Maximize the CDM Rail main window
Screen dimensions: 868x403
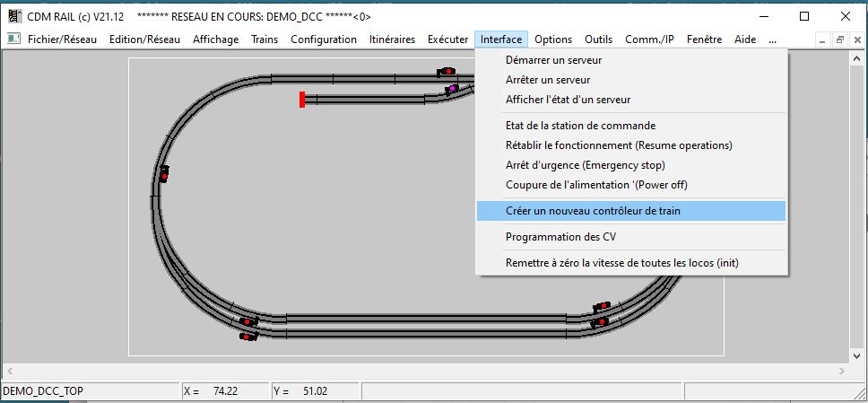[804, 16]
